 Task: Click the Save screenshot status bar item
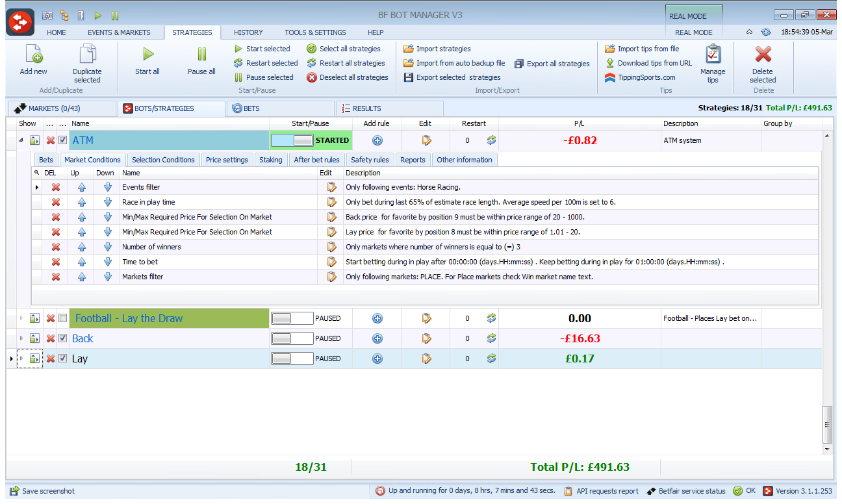pos(42,491)
